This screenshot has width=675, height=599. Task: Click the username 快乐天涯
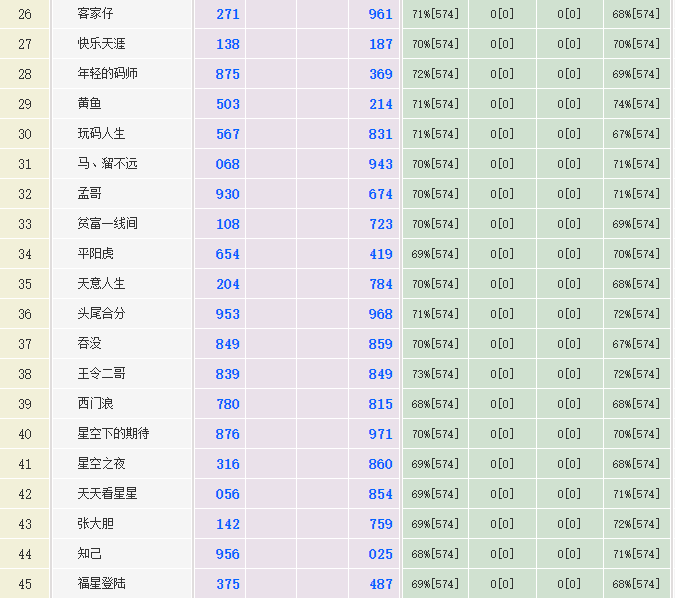[102, 44]
